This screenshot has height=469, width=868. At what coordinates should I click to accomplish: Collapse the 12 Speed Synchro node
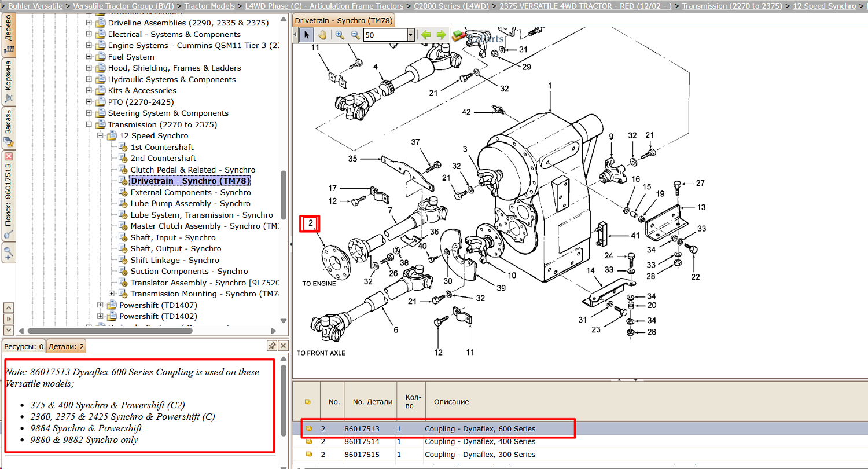click(x=100, y=135)
